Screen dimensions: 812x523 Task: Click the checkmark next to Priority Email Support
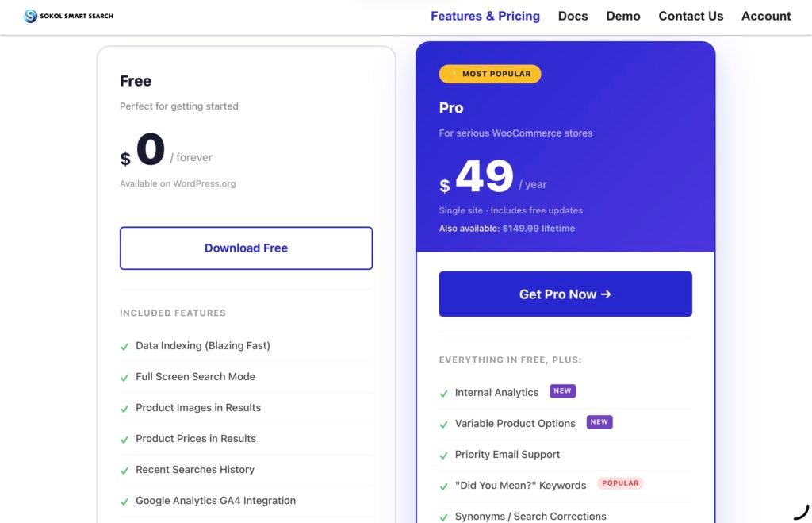pos(444,456)
